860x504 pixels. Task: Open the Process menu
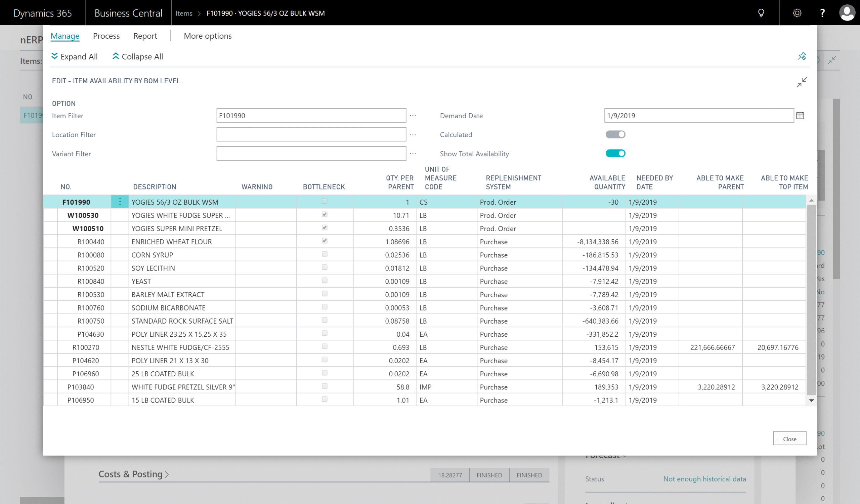tap(106, 36)
